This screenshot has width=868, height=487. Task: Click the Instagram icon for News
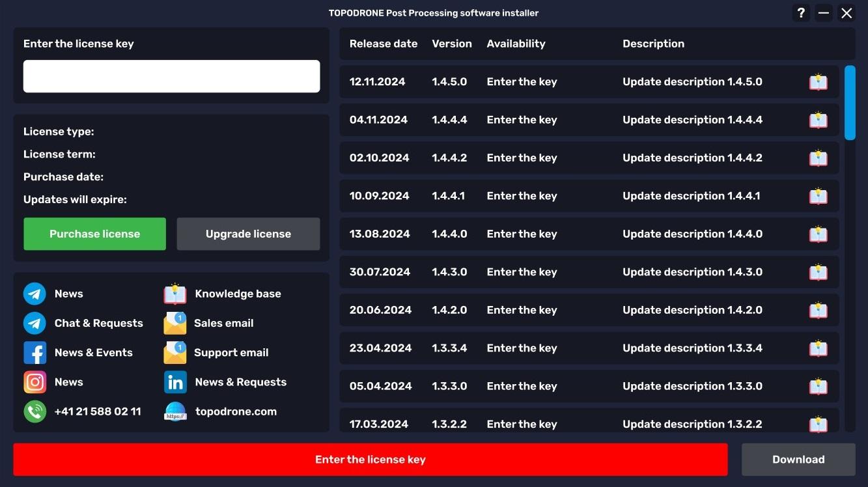pos(35,382)
